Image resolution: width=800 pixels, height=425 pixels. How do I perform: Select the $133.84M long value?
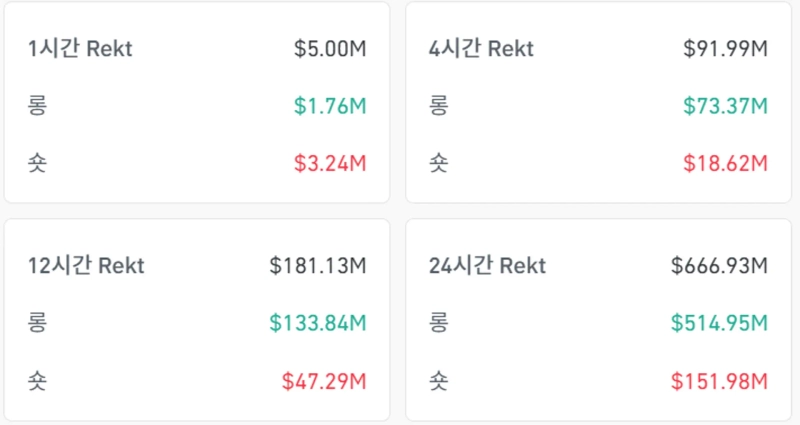(318, 323)
